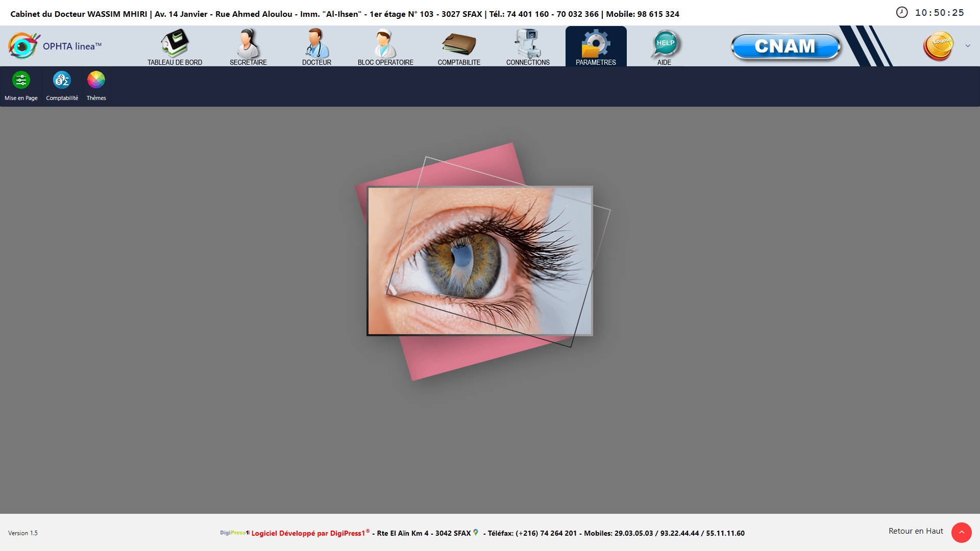Click the Version 1.5 text
The image size is (980, 551).
(x=23, y=533)
